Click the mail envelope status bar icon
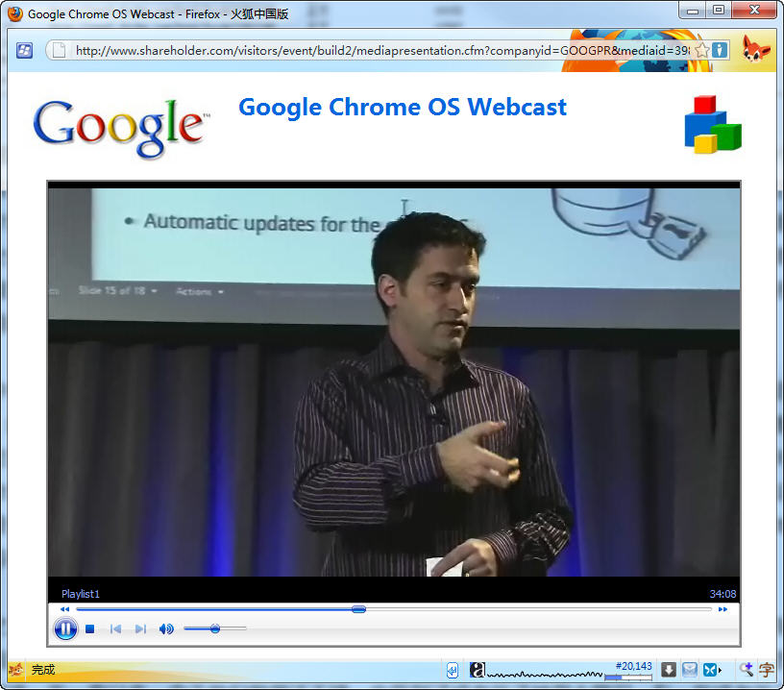Image resolution: width=784 pixels, height=690 pixels. pos(690,670)
